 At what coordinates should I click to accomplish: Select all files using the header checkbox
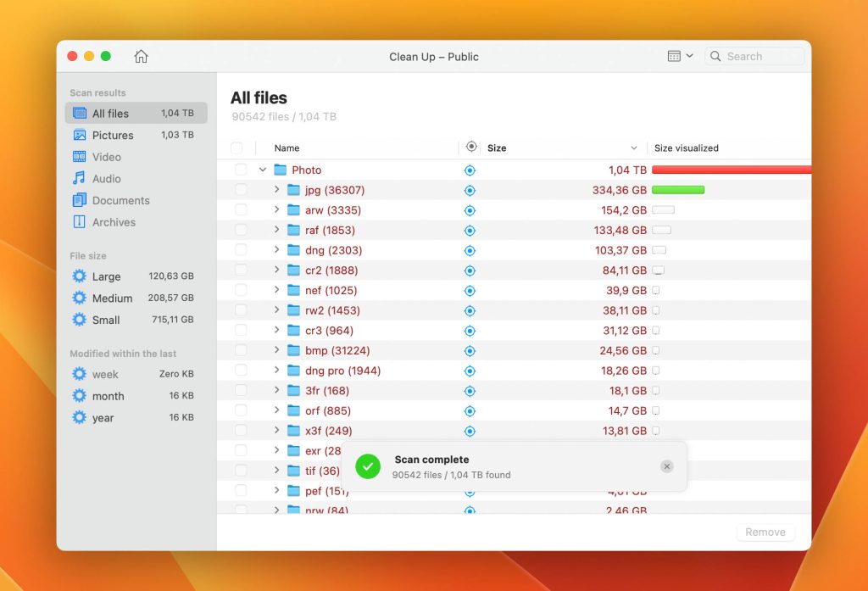click(x=238, y=147)
